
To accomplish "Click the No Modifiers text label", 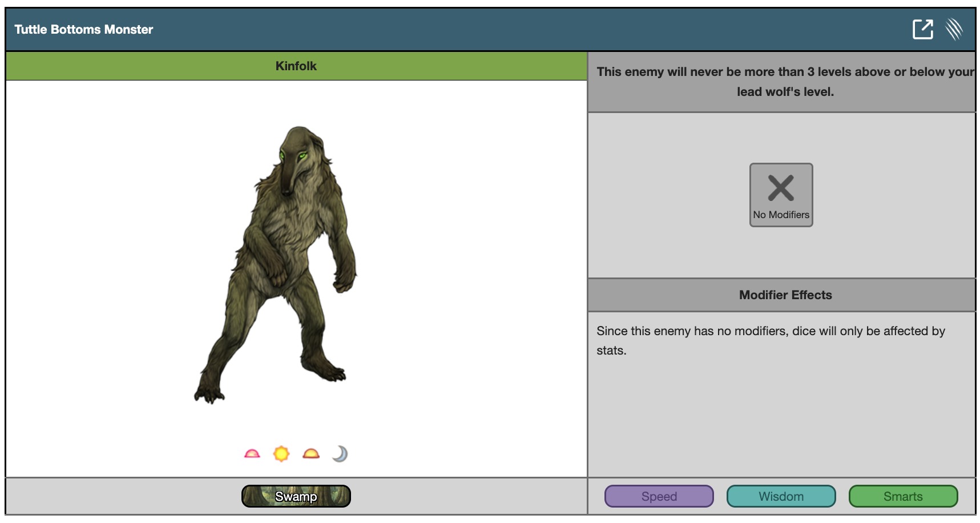I will pyautogui.click(x=781, y=215).
